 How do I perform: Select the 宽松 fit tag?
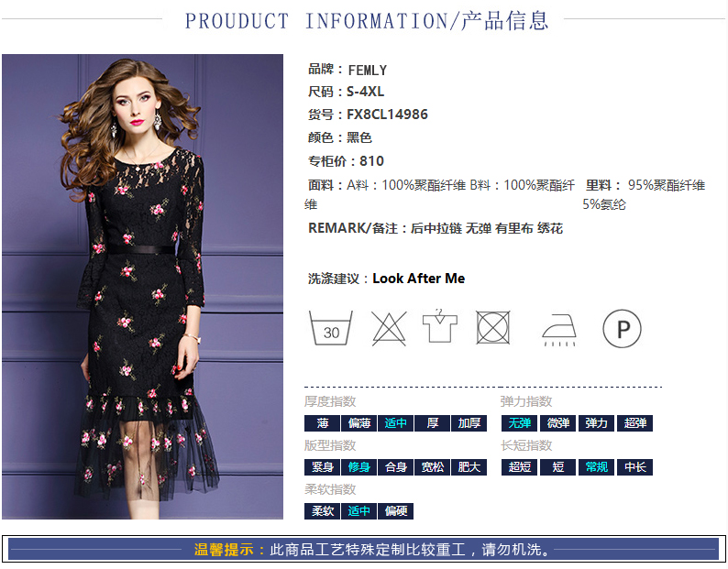432,467
